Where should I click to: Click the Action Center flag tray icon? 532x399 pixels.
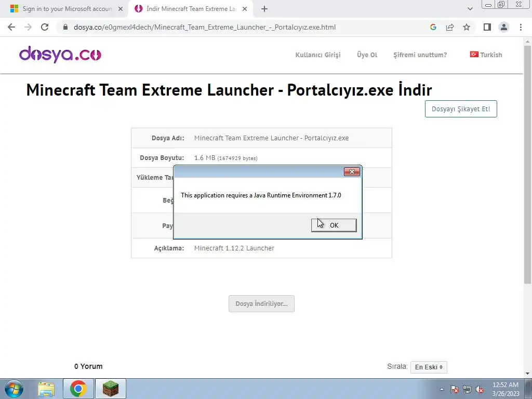tap(454, 389)
